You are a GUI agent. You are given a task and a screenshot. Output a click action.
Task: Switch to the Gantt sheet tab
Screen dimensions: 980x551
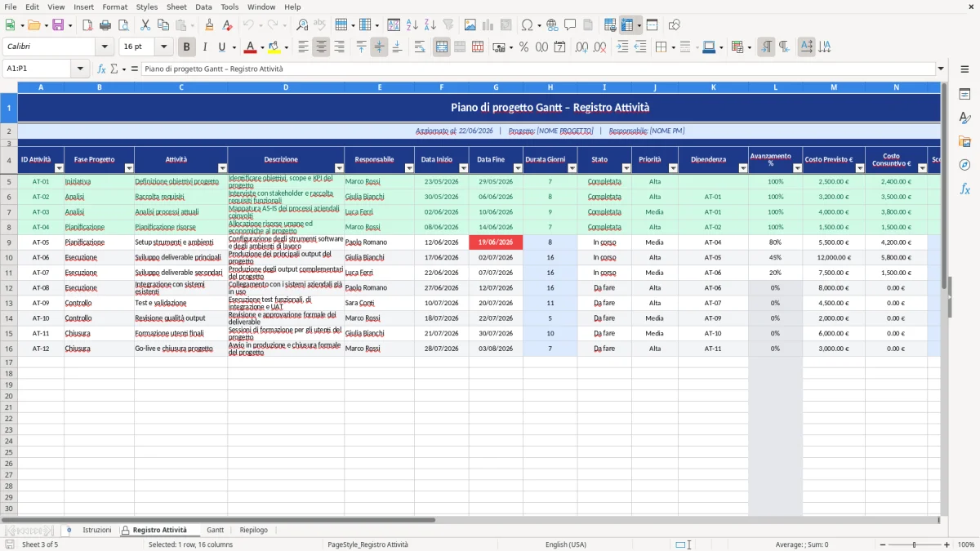[x=215, y=530]
